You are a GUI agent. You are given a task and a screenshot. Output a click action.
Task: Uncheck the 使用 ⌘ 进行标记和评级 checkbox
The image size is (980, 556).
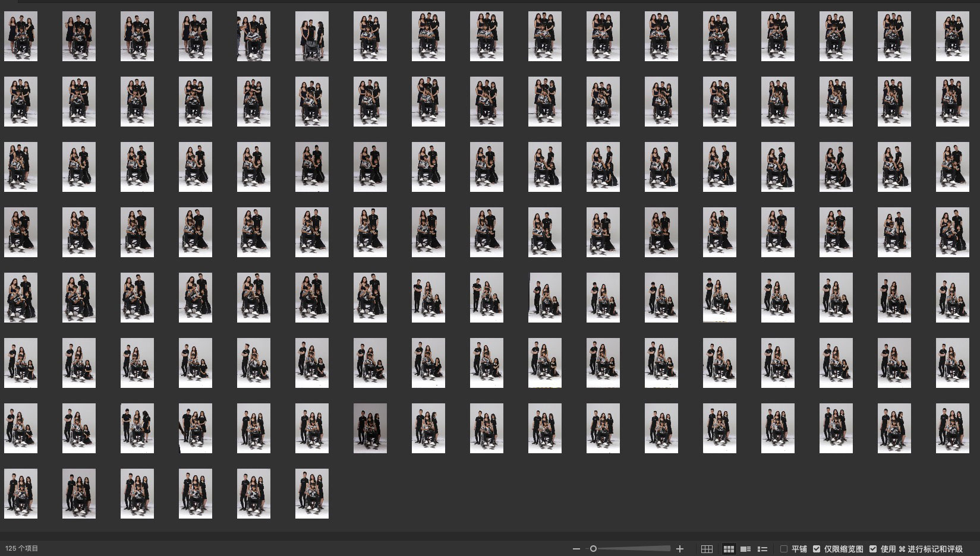coord(872,549)
